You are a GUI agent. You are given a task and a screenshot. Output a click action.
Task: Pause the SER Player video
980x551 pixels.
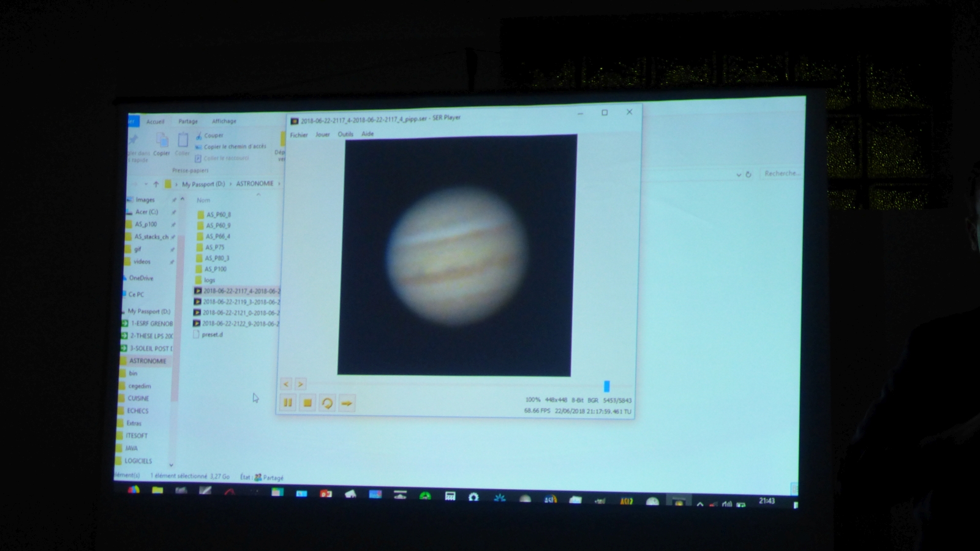coord(288,403)
